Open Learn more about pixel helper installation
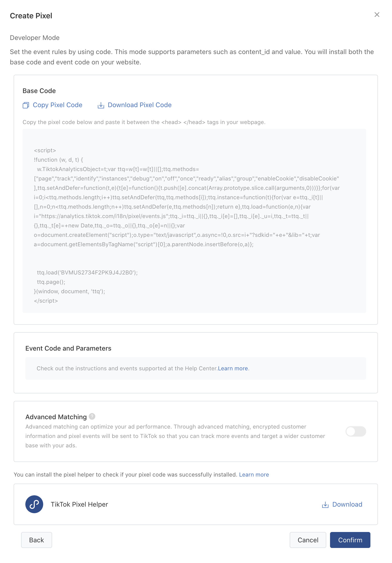392x563 pixels. (x=254, y=474)
